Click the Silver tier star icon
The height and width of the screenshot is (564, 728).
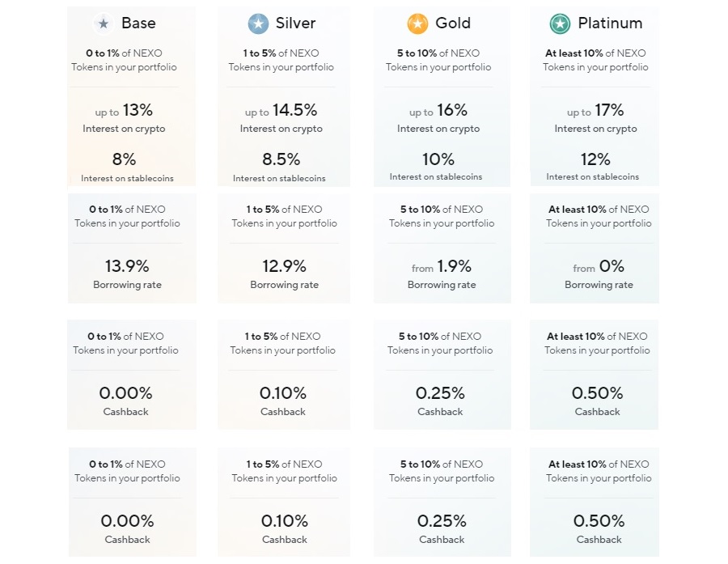(x=258, y=23)
